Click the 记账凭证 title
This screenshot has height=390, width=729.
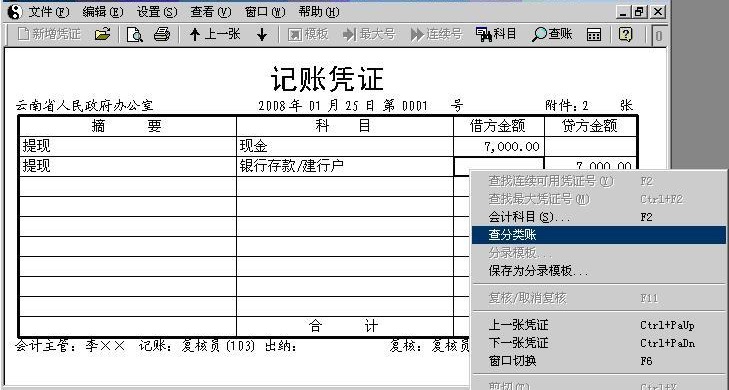tap(327, 79)
